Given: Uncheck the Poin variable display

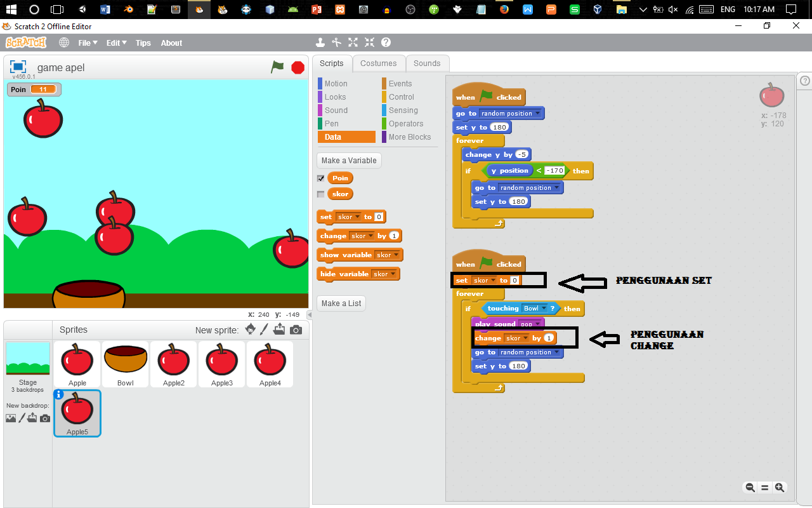Looking at the screenshot, I should pyautogui.click(x=320, y=178).
